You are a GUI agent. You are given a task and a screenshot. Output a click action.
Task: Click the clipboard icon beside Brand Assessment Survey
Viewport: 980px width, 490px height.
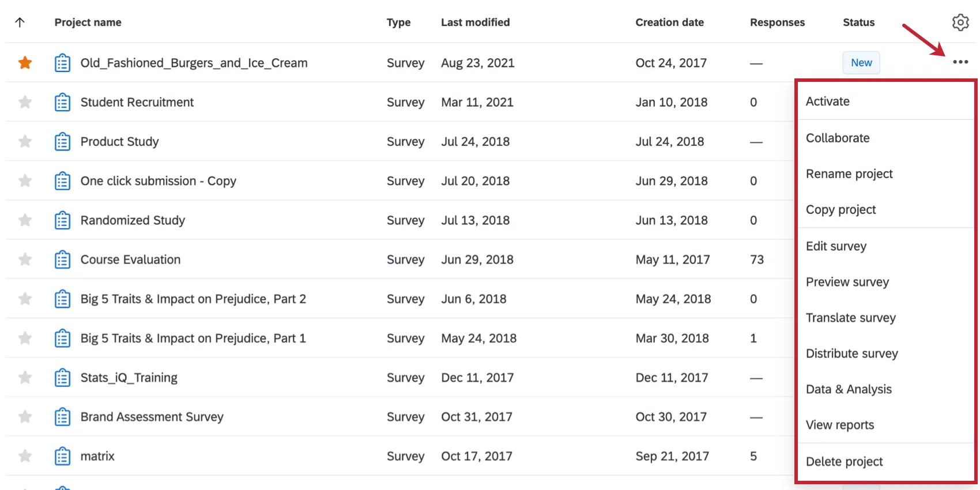62,416
